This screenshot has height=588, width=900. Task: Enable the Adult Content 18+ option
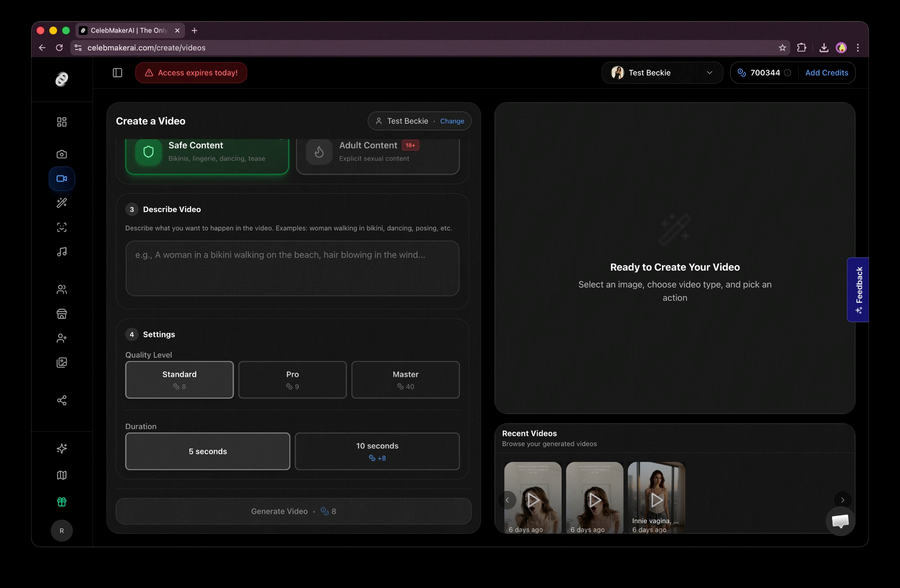pos(378,151)
